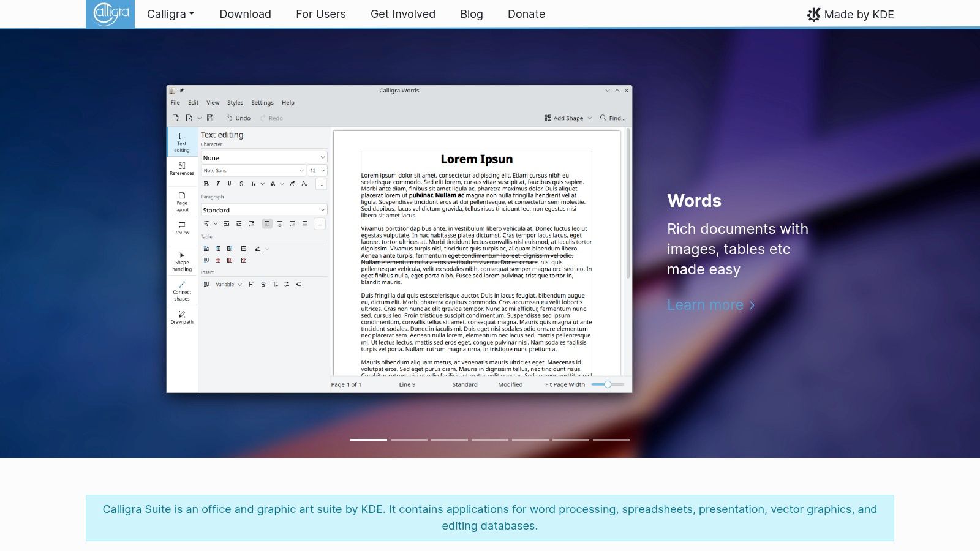Expand the Add Shape dropdown
The image size is (980, 551).
(x=568, y=118)
